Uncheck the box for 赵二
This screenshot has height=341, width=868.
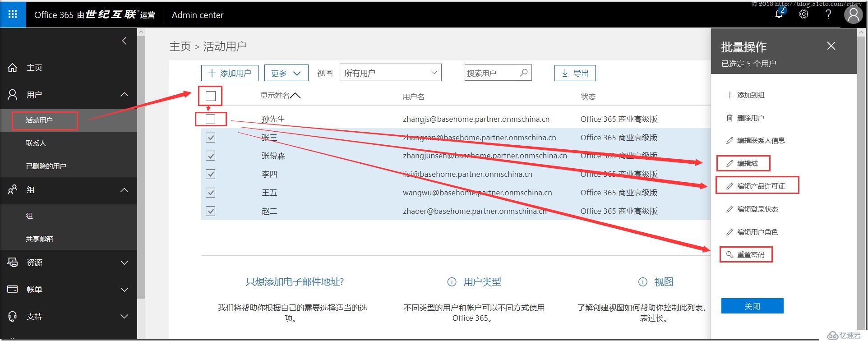coord(210,211)
